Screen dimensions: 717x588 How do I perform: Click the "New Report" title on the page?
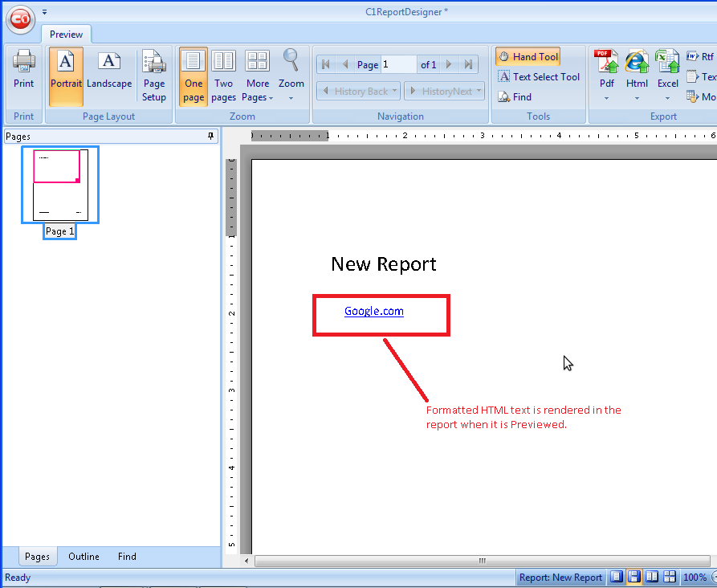click(384, 264)
